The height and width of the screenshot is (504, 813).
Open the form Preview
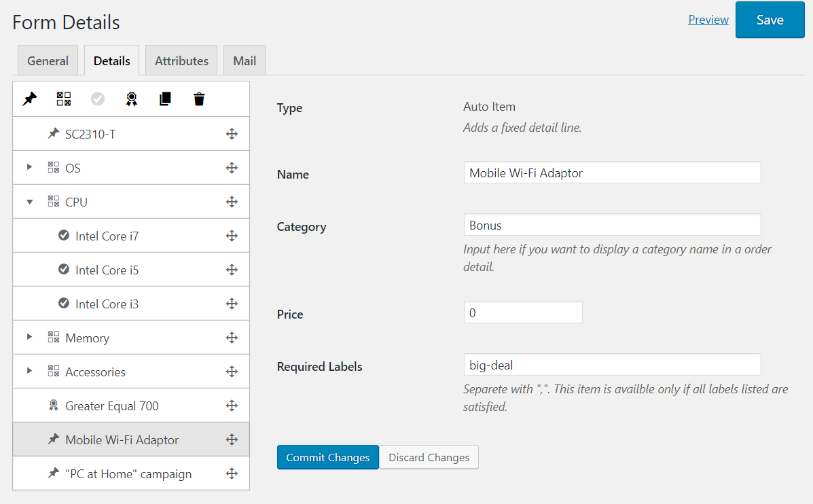(x=708, y=20)
